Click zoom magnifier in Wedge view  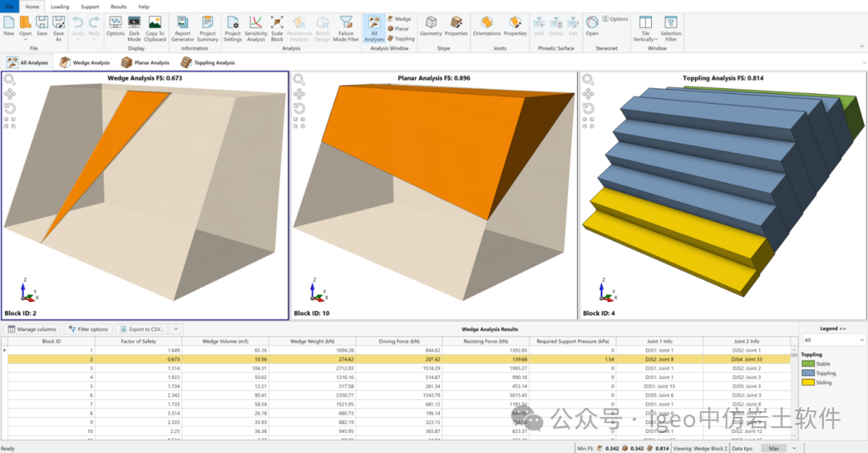click(10, 80)
